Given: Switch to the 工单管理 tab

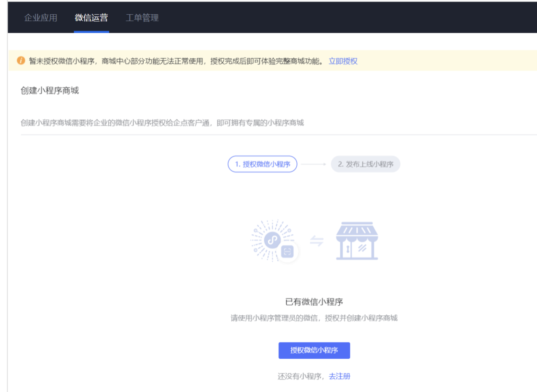Looking at the screenshot, I should coord(142,18).
